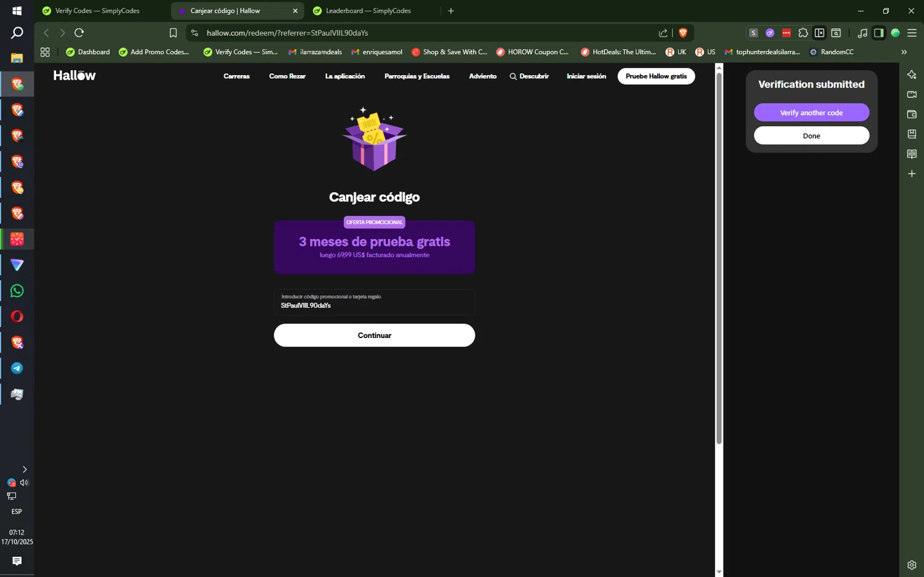Click the Descubrir search link
The height and width of the screenshot is (577, 924).
point(529,76)
